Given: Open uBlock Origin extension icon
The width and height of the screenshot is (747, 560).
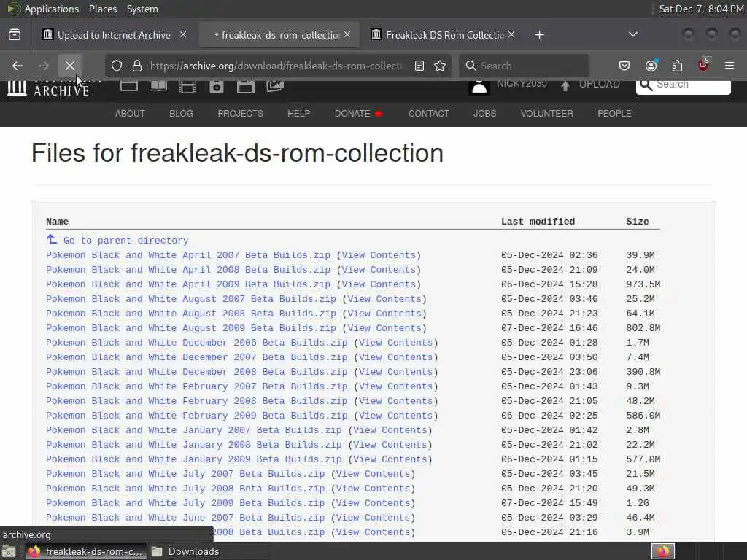Looking at the screenshot, I should click(x=704, y=65).
